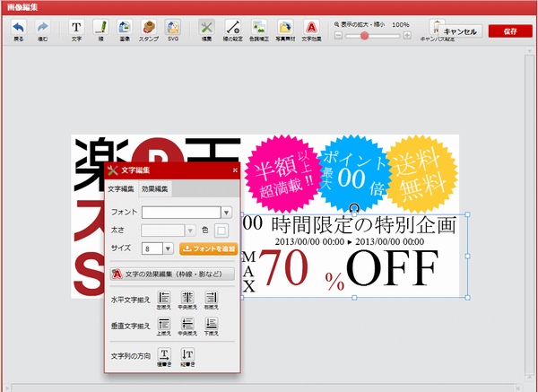Image resolution: width=538 pixels, height=392 pixels.
Task: Open the 色 color swatch
Action: pos(221,231)
